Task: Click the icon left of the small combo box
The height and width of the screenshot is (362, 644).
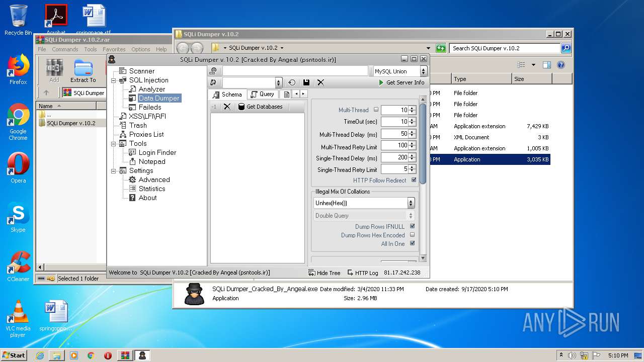Action: pyautogui.click(x=213, y=82)
